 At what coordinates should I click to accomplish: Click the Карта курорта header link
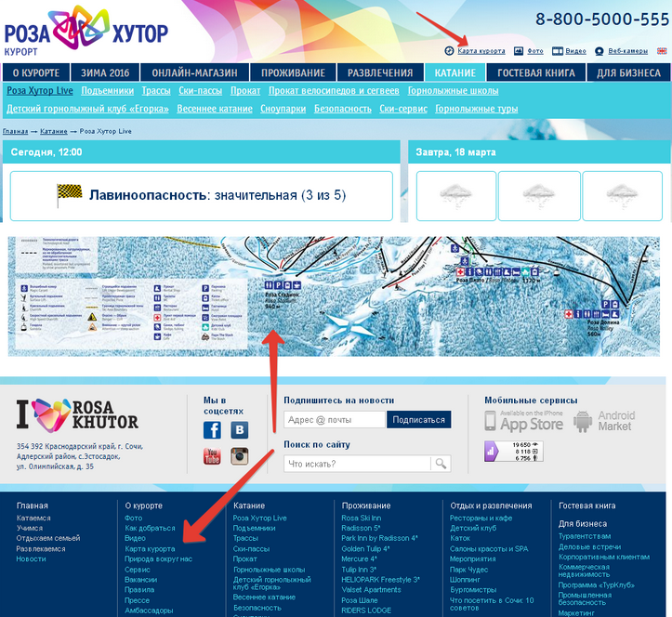pos(481,51)
